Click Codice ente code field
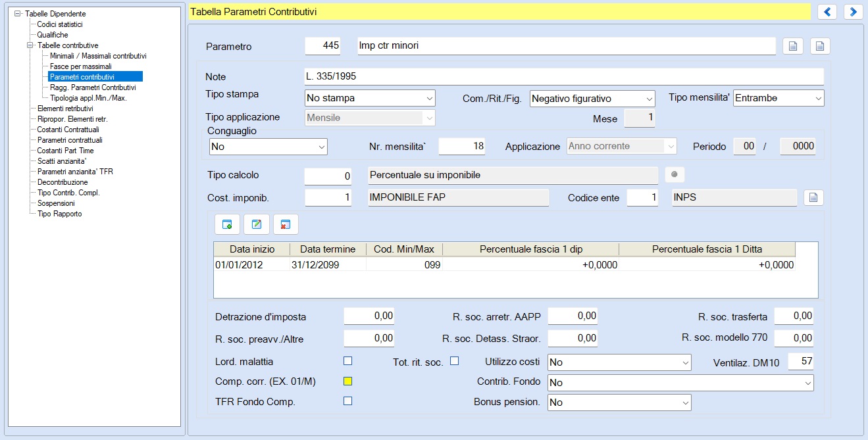Image resolution: width=868 pixels, height=440 pixels. [643, 197]
